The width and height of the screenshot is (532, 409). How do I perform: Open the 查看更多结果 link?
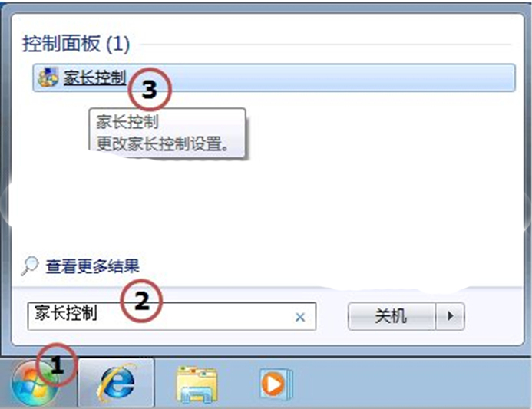pyautogui.click(x=93, y=266)
